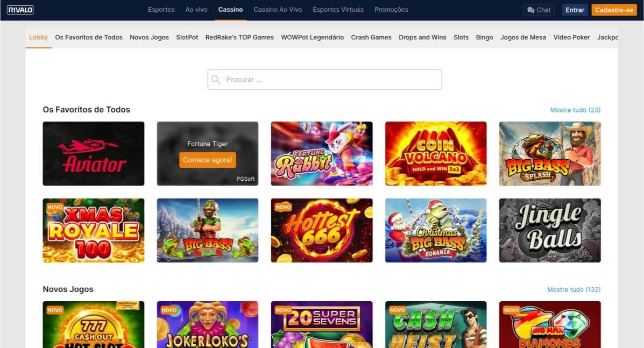Select the Crash Games tab
Screen dimensions: 644x348
tap(371, 37)
